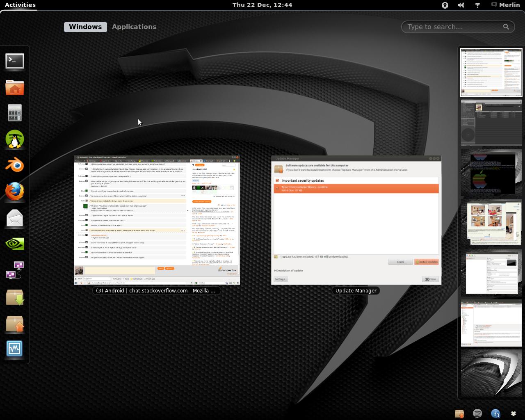Click the Spotify tray icon
Screen dimensions: 525x420
tap(477, 413)
